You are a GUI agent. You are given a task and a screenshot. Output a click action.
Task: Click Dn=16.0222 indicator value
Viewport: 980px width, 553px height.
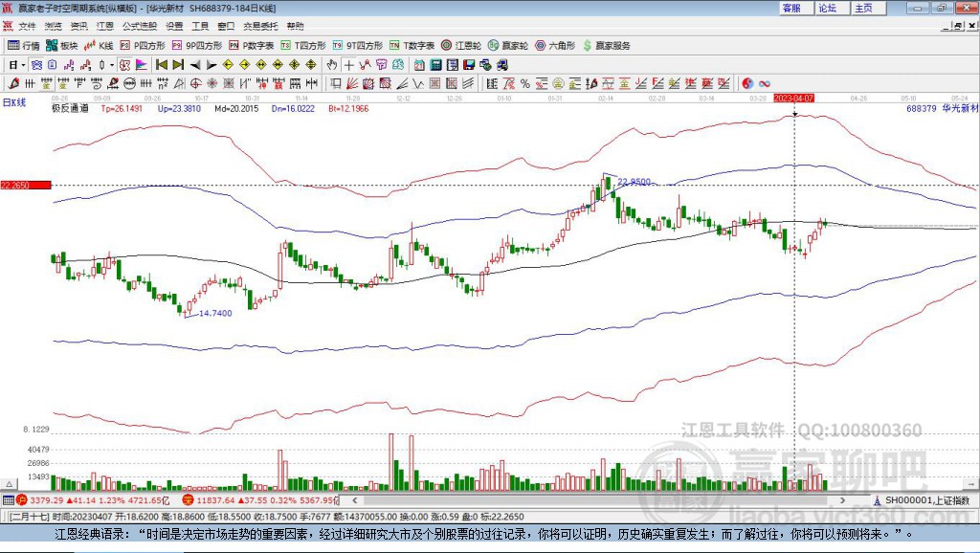click(x=293, y=108)
